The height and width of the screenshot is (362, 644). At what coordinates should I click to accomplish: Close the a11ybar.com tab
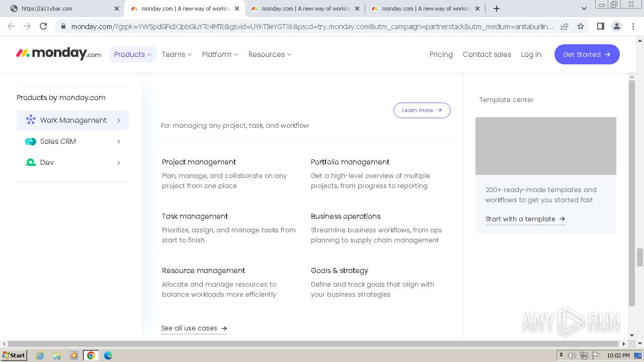[117, 9]
